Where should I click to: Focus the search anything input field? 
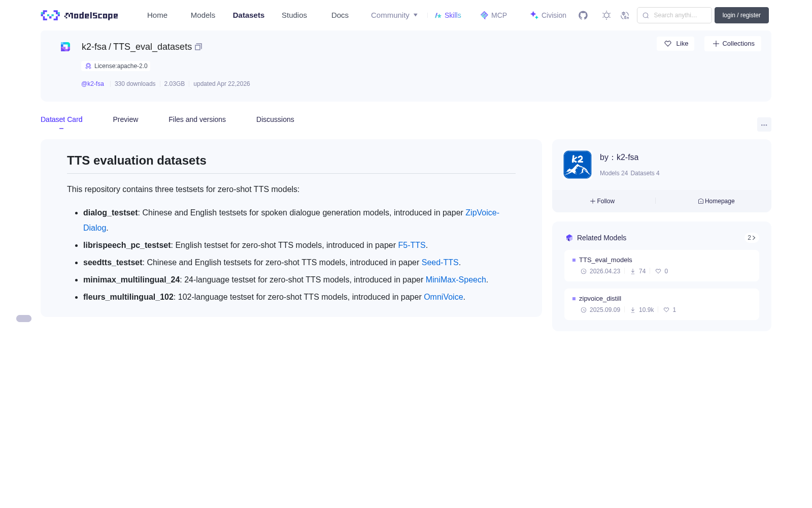(674, 15)
